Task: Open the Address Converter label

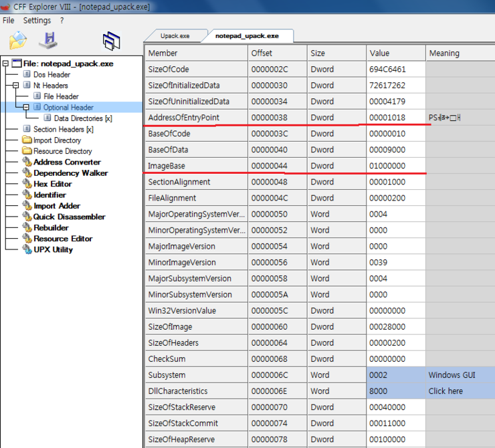Action: [x=68, y=162]
